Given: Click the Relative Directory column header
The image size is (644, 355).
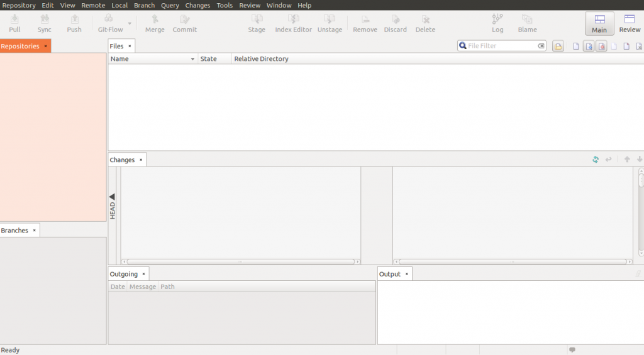Looking at the screenshot, I should pos(261,59).
